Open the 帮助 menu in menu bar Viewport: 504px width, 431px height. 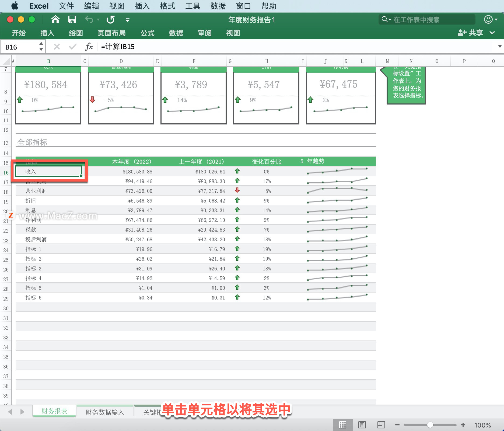(269, 6)
